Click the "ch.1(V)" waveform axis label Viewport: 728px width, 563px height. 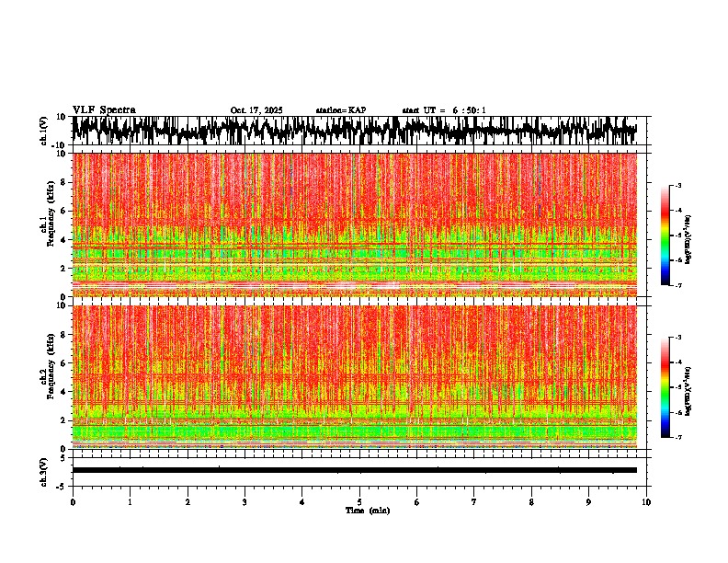point(44,131)
